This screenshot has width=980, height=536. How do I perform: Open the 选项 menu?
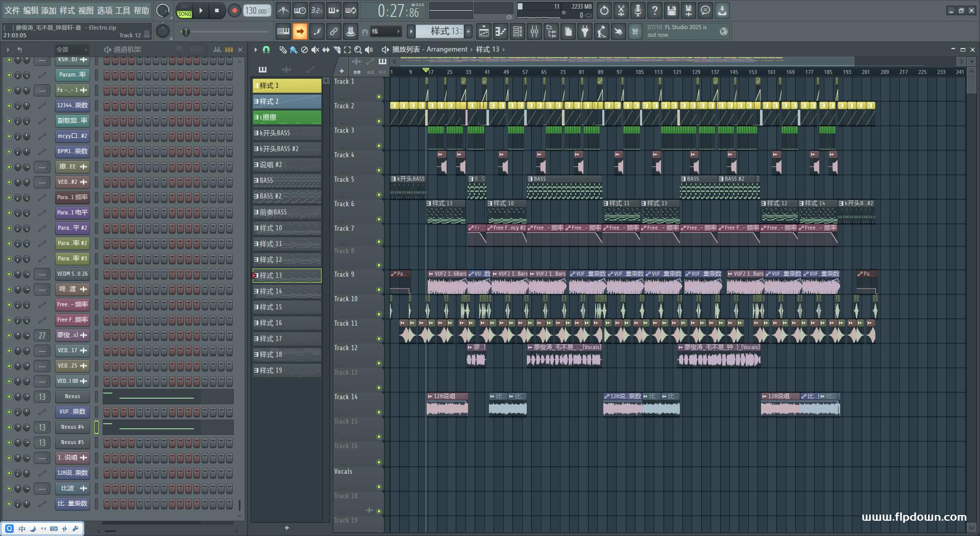pyautogui.click(x=105, y=11)
